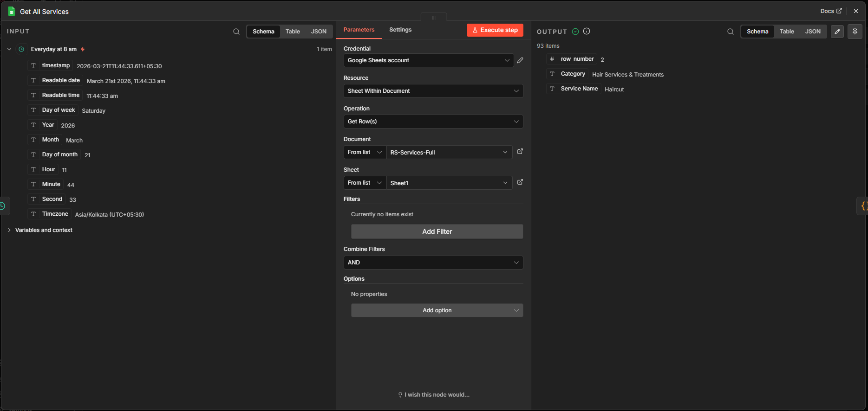This screenshot has width=868, height=411.
Task: Click the Add Filter button
Action: coord(437,231)
